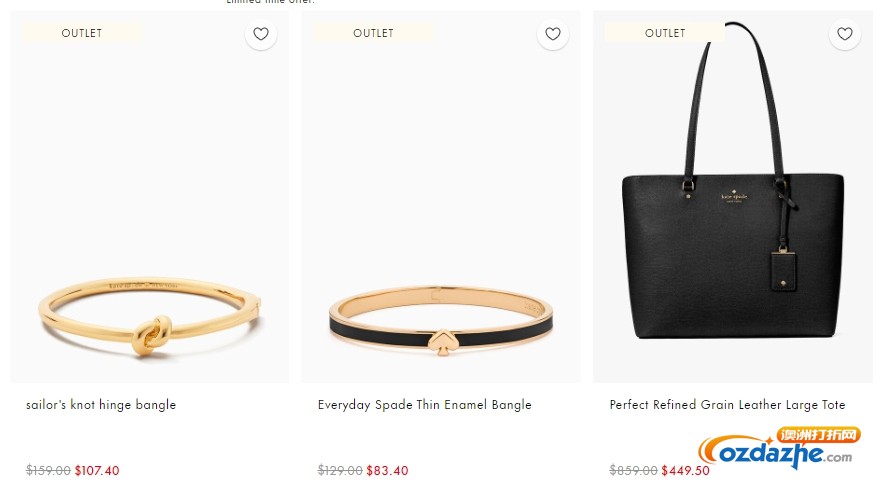Select the $83.40 sale price

pyautogui.click(x=387, y=471)
